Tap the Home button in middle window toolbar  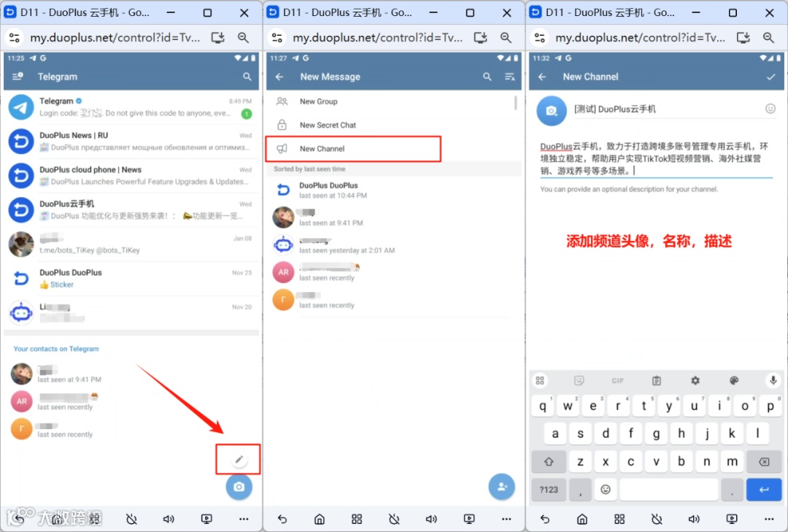point(319,518)
